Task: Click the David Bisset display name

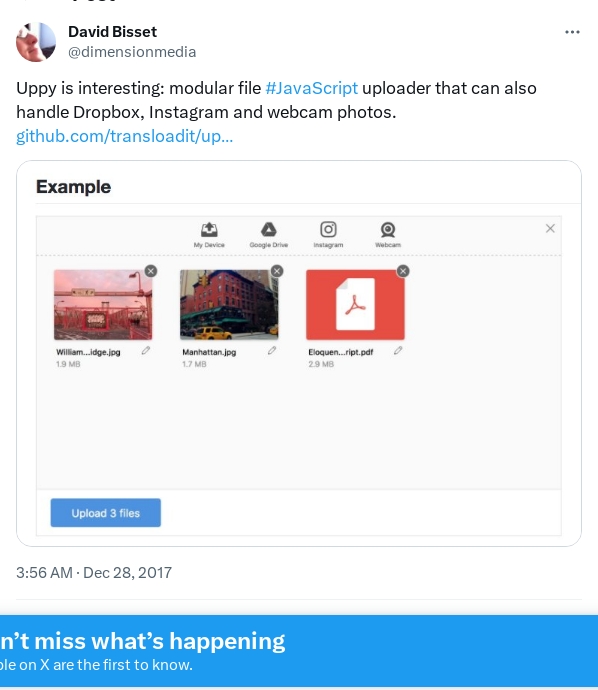Action: [x=113, y=32]
